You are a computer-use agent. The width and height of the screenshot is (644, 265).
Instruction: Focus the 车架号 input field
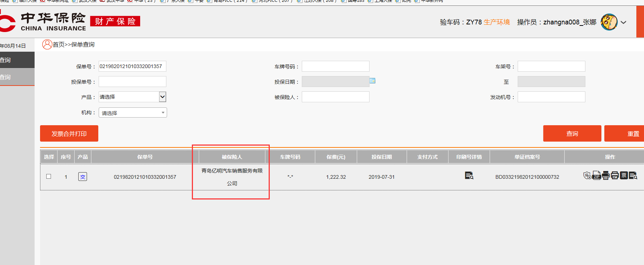(552, 66)
